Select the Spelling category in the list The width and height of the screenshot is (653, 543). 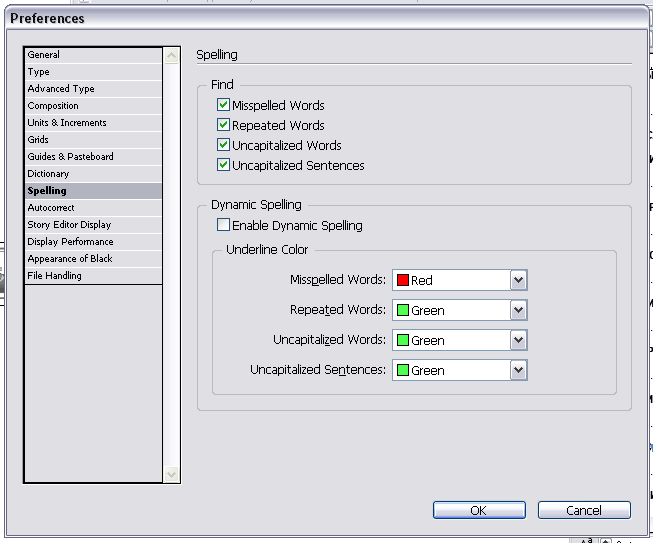pyautogui.click(x=93, y=191)
